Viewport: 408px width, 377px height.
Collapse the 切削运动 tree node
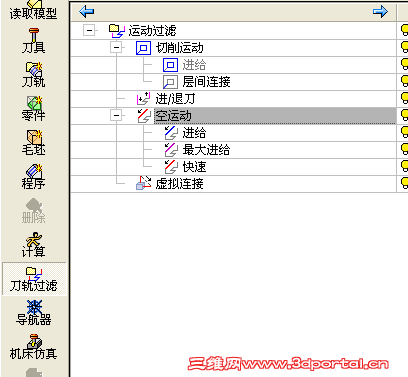pos(116,48)
